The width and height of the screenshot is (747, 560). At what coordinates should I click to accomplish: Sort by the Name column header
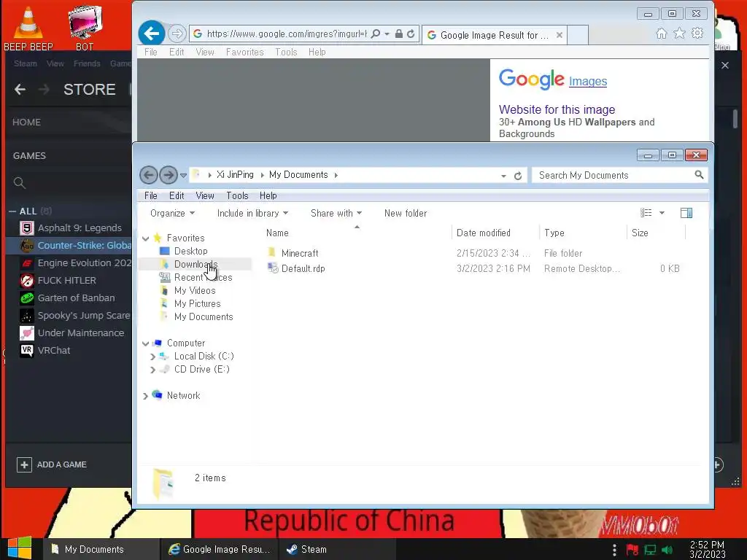[x=277, y=233]
